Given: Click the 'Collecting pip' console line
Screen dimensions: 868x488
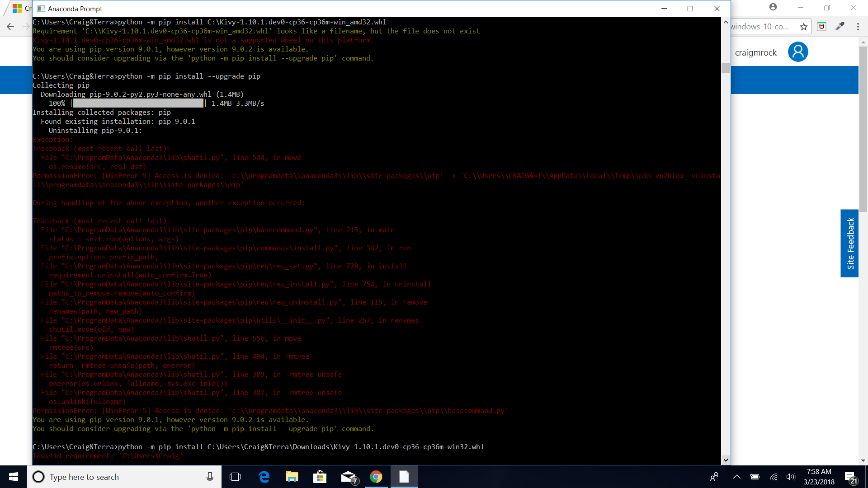Looking at the screenshot, I should [x=61, y=85].
